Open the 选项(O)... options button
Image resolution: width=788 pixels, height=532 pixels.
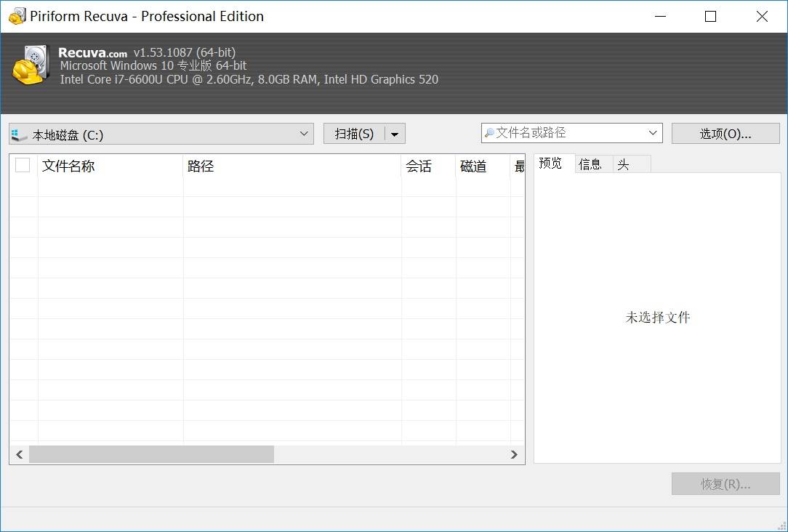click(725, 133)
